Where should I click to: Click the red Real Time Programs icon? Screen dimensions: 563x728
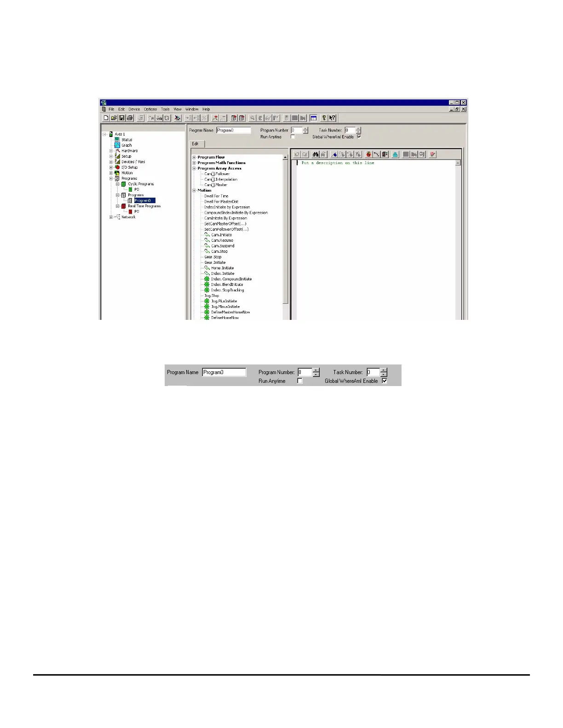pyautogui.click(x=124, y=206)
